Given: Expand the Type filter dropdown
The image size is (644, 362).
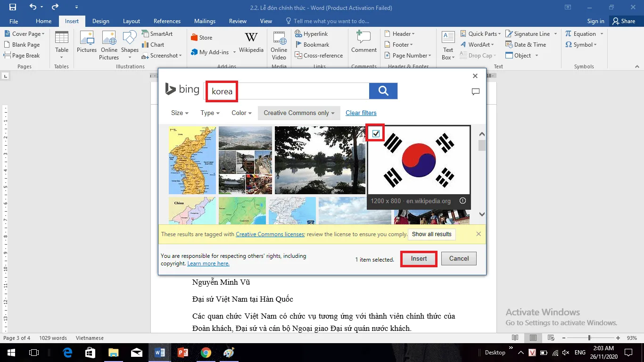Looking at the screenshot, I should coord(210,113).
